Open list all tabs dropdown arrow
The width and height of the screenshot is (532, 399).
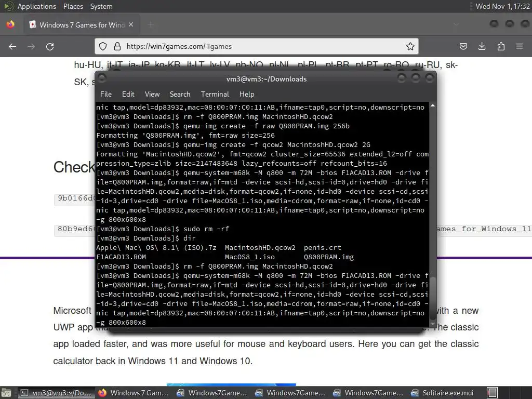[x=456, y=24]
